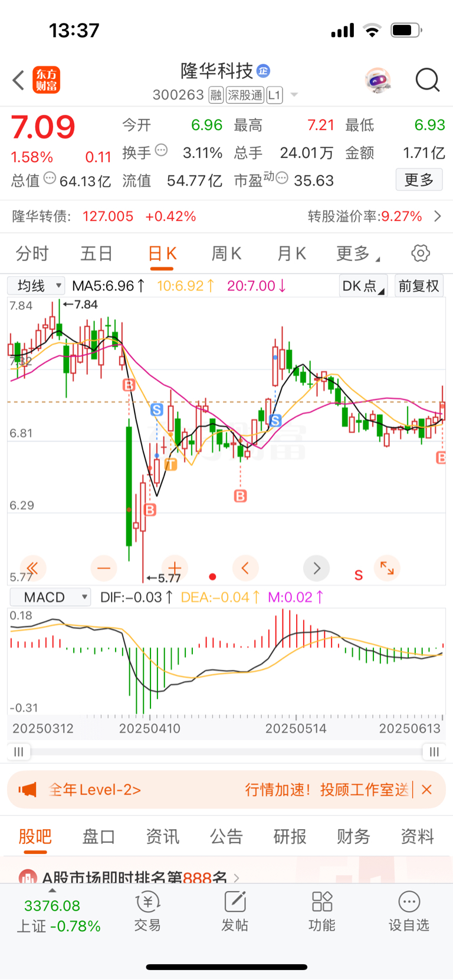Open the AI robot assistant icon
Viewport: 453px width, 980px height.
click(377, 80)
